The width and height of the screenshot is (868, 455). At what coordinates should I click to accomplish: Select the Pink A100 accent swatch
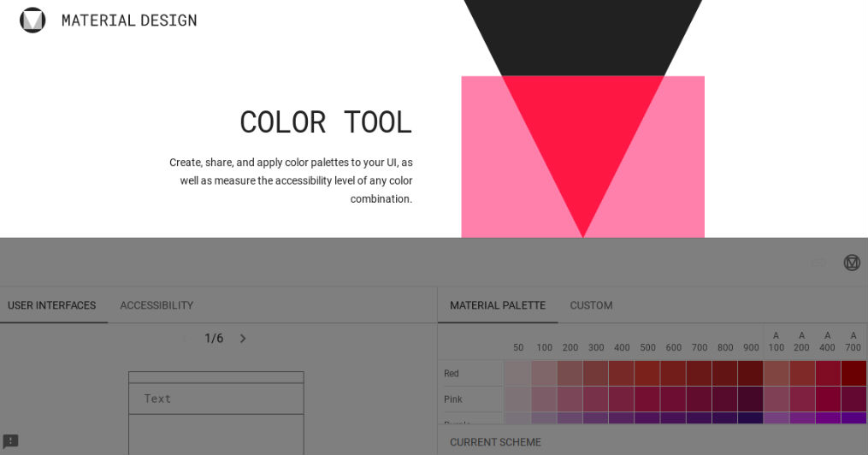click(776, 399)
